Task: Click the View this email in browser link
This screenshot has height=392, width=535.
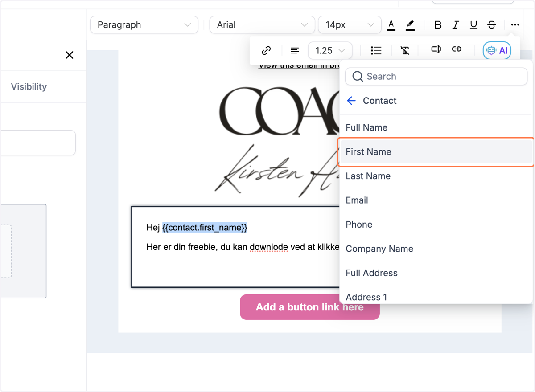Action: click(x=299, y=66)
